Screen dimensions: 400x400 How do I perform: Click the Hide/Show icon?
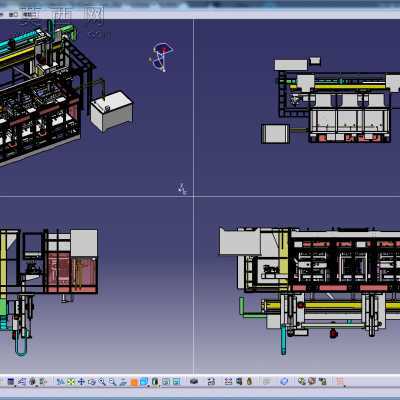coord(166,381)
